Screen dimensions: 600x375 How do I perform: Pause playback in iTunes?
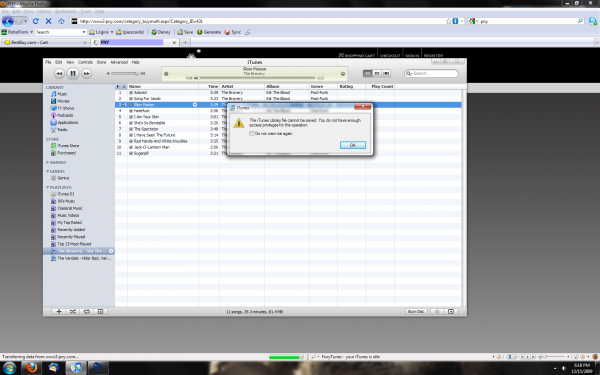[x=73, y=73]
